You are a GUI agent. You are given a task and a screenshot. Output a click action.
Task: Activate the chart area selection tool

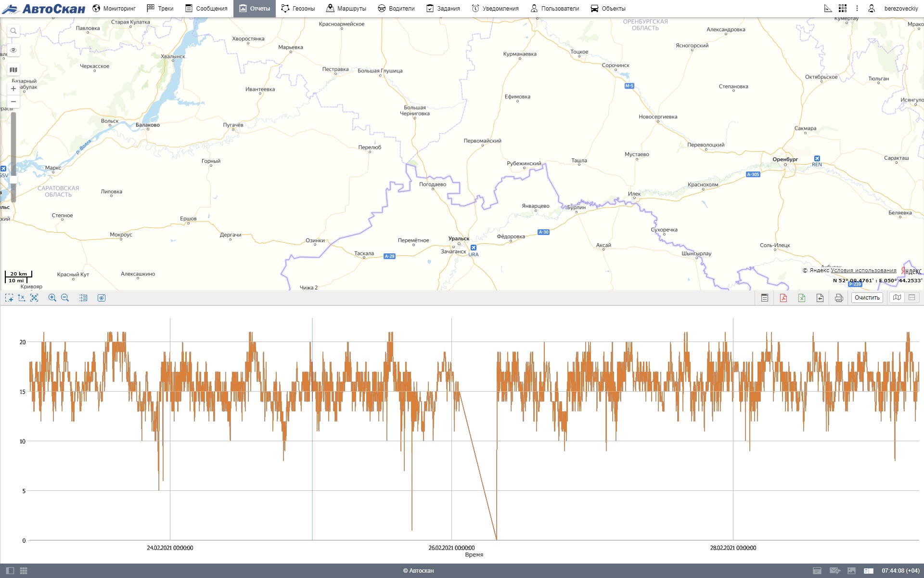pos(9,298)
